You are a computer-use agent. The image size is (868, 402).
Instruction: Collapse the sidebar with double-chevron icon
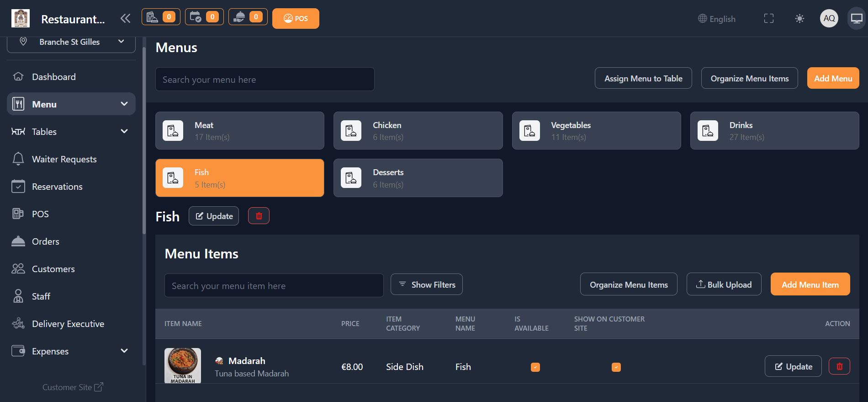point(125,18)
